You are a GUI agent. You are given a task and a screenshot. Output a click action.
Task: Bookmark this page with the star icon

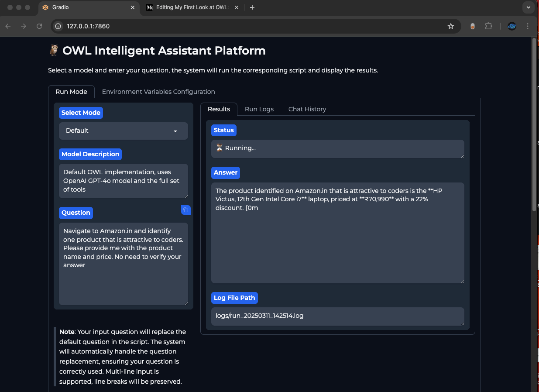[451, 26]
